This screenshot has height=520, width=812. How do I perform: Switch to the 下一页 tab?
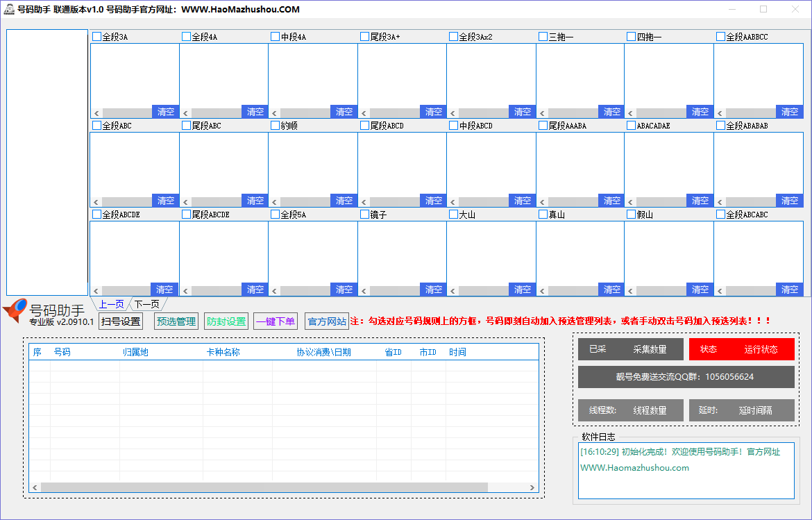(146, 304)
